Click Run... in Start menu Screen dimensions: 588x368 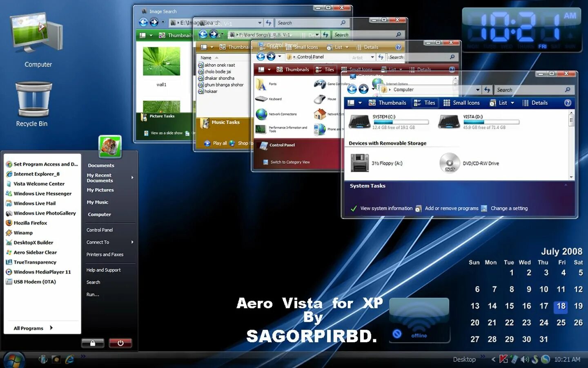click(93, 294)
